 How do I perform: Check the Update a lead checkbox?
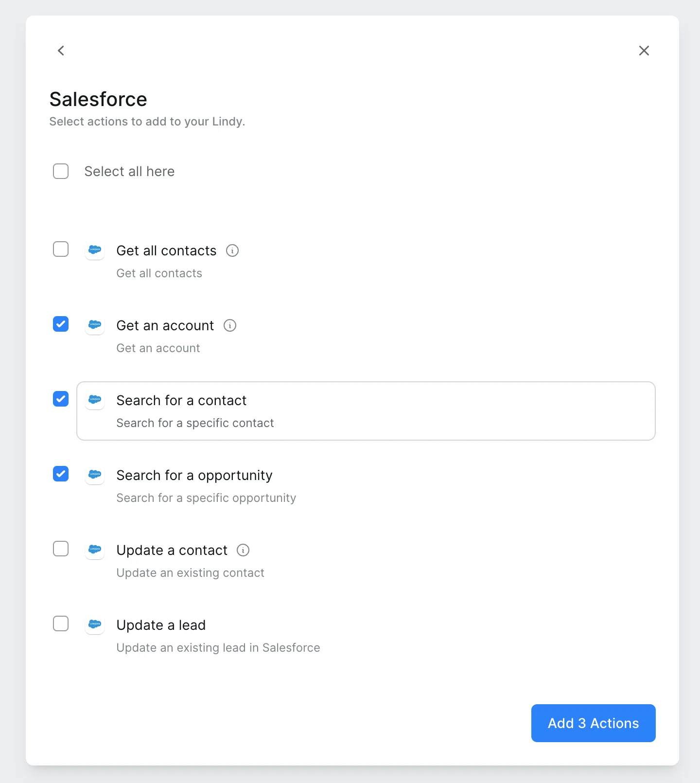click(61, 623)
